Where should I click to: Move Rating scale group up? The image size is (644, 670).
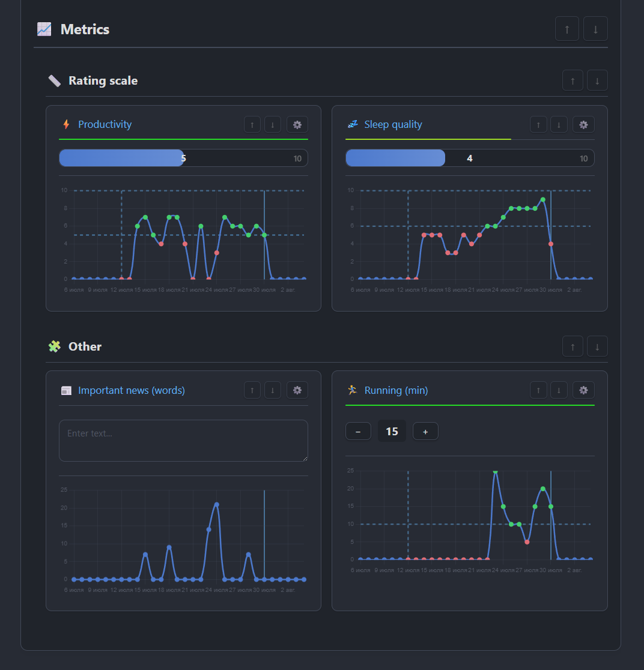click(573, 80)
